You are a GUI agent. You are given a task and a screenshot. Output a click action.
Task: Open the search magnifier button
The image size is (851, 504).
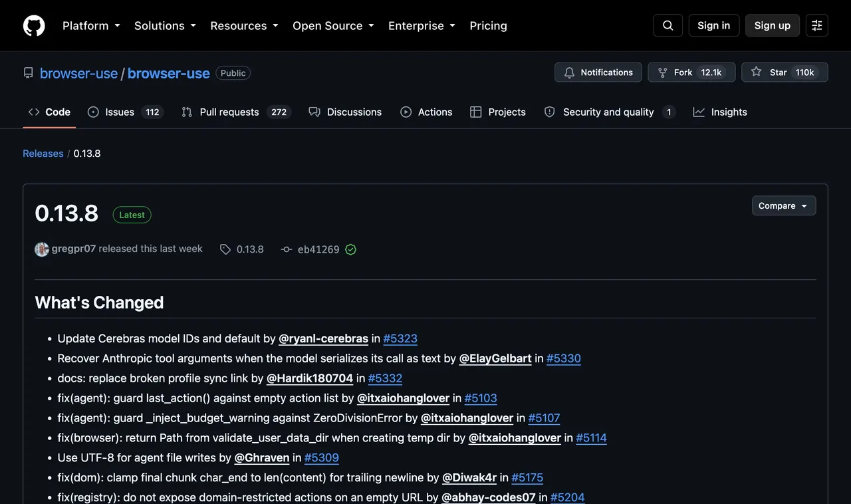668,25
